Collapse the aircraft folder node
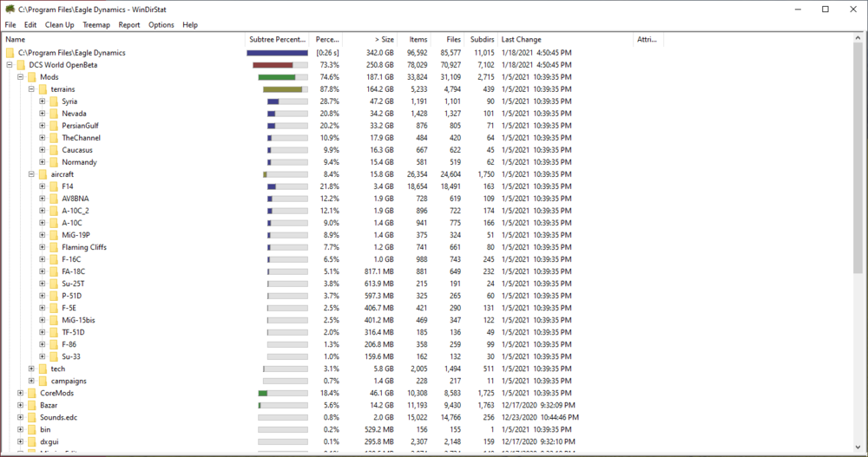Image resolution: width=868 pixels, height=457 pixels. coord(31,174)
